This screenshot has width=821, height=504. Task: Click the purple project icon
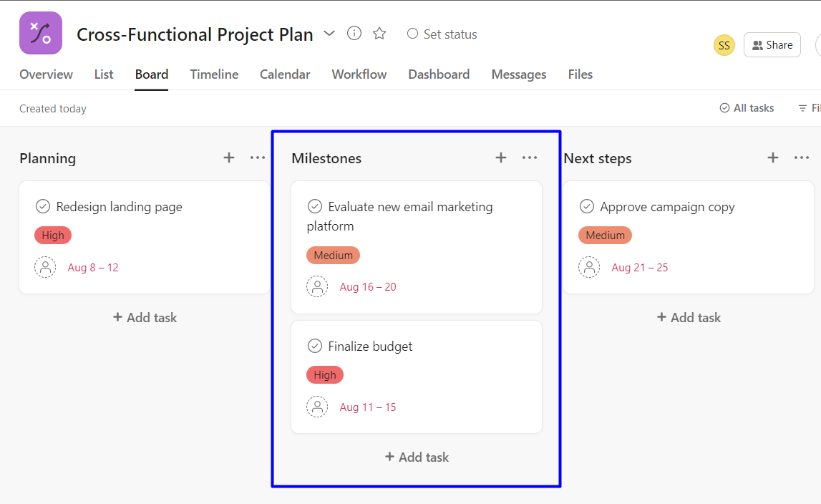click(41, 33)
